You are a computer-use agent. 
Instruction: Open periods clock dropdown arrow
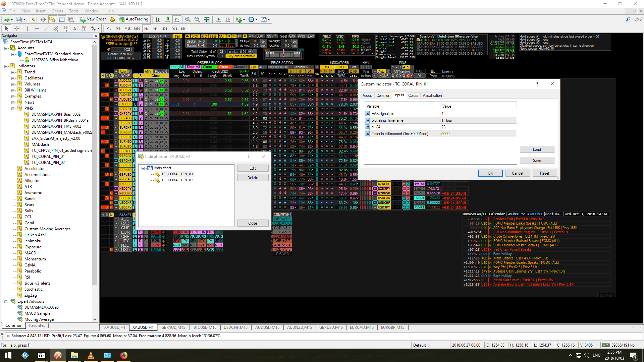coord(256,19)
